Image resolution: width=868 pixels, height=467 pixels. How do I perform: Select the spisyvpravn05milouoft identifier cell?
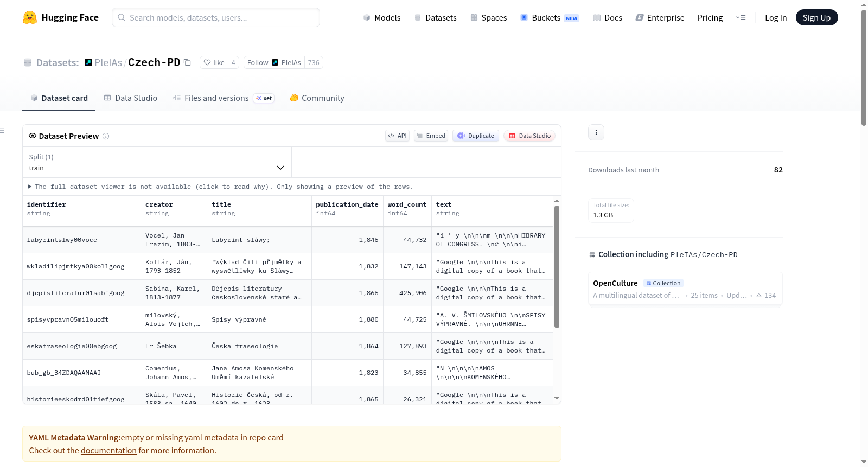coord(81,320)
